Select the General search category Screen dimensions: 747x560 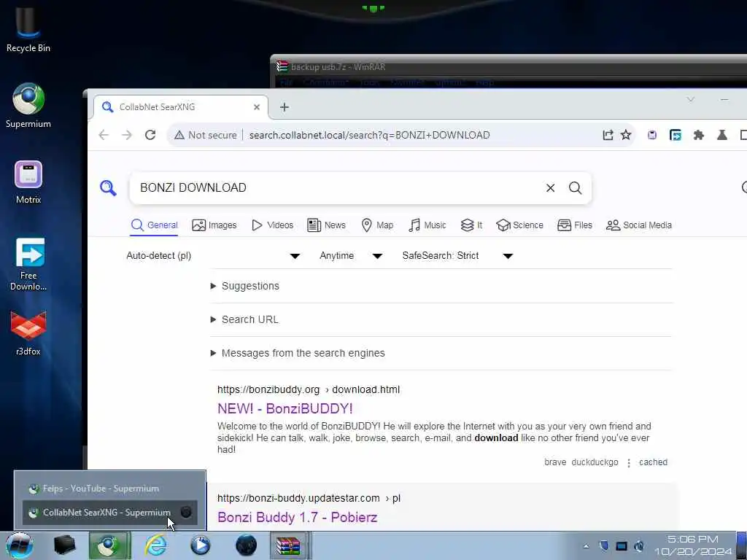pyautogui.click(x=155, y=225)
